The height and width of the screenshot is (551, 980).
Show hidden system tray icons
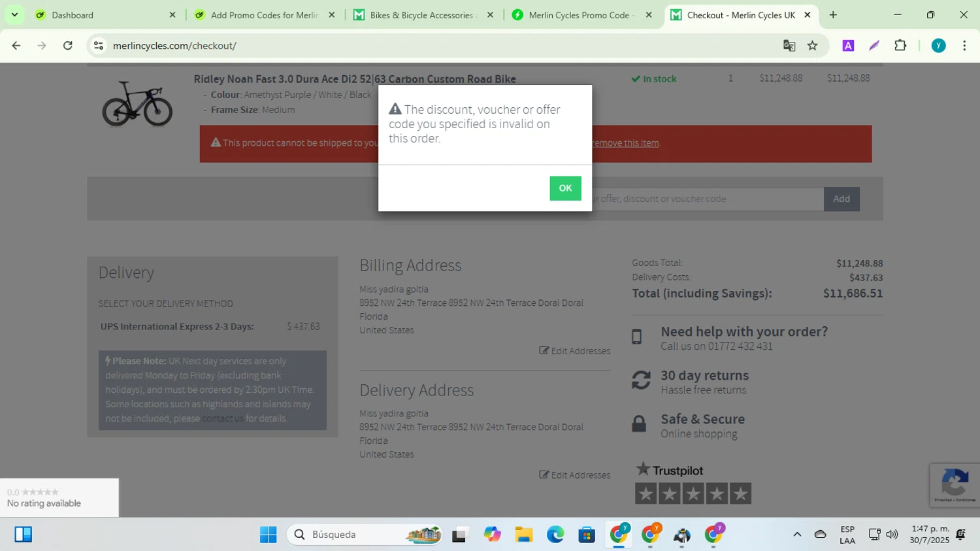[x=797, y=535]
